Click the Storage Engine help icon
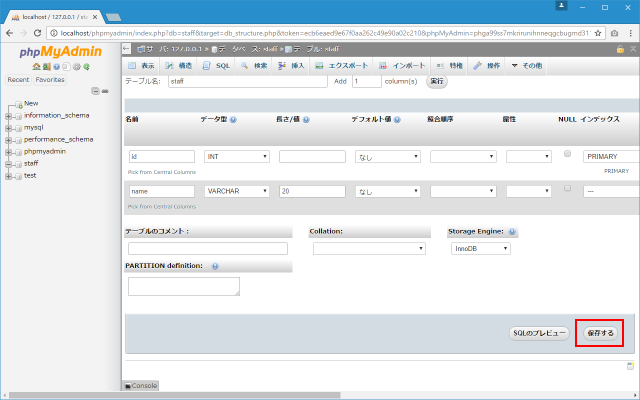 [511, 231]
